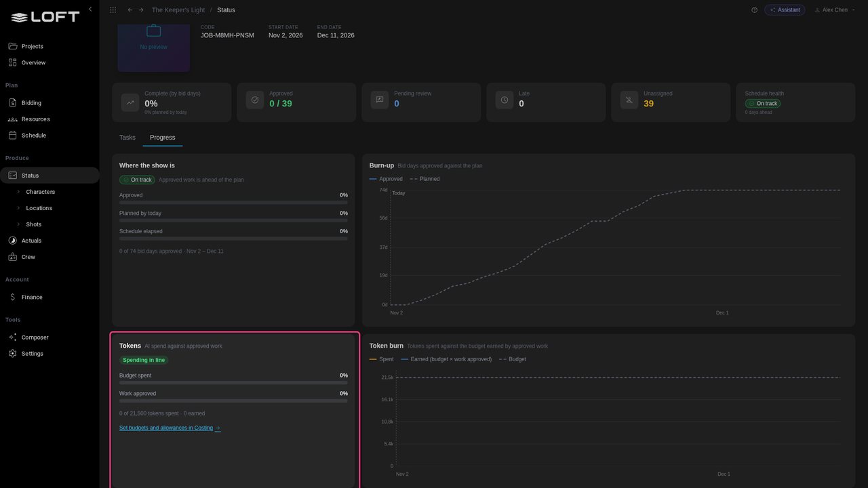Click the job code JOB-M8MH-PNSM
The height and width of the screenshot is (488, 868).
point(227,35)
